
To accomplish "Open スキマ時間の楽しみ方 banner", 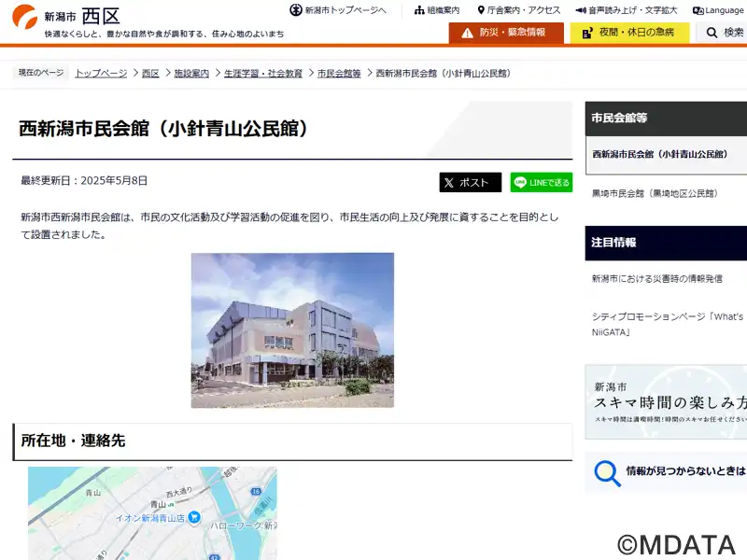I will 666,402.
